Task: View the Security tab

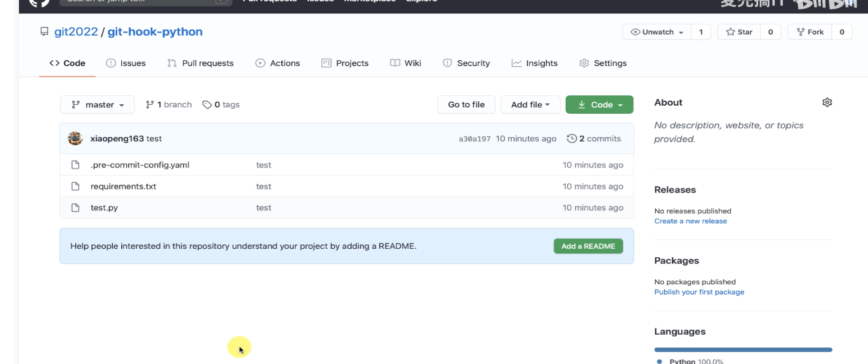Action: point(466,63)
